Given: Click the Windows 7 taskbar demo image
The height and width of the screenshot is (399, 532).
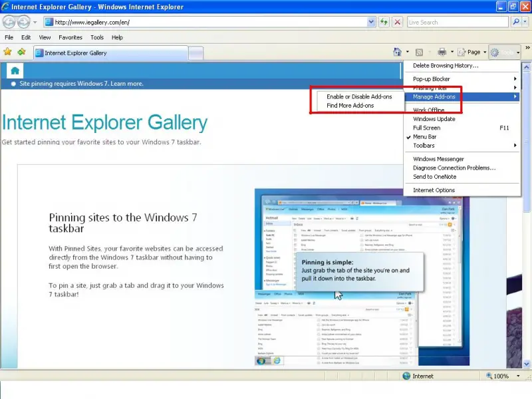Looking at the screenshot, I should (x=362, y=277).
